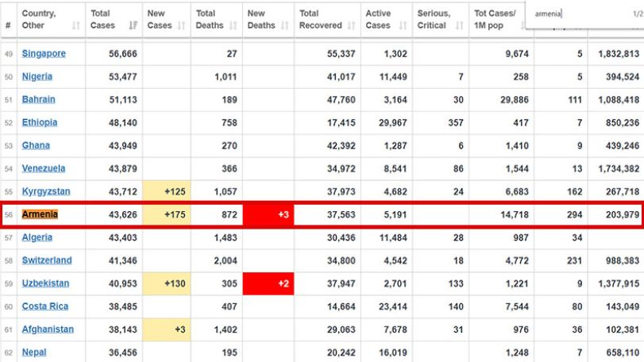This screenshot has height=362, width=644.
Task: Open the Switzerland country link
Action: [47, 260]
